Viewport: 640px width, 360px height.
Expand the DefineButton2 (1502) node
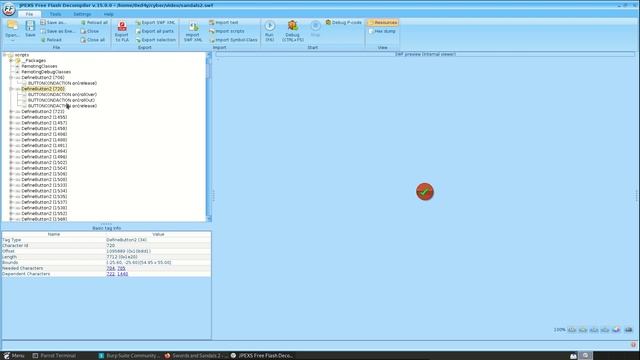click(x=11, y=162)
